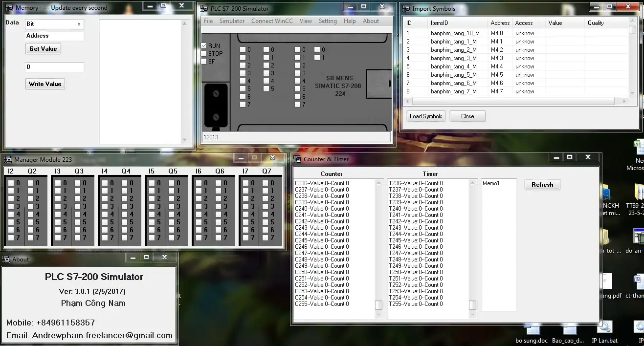Click the Address input field in Memory

click(54, 36)
